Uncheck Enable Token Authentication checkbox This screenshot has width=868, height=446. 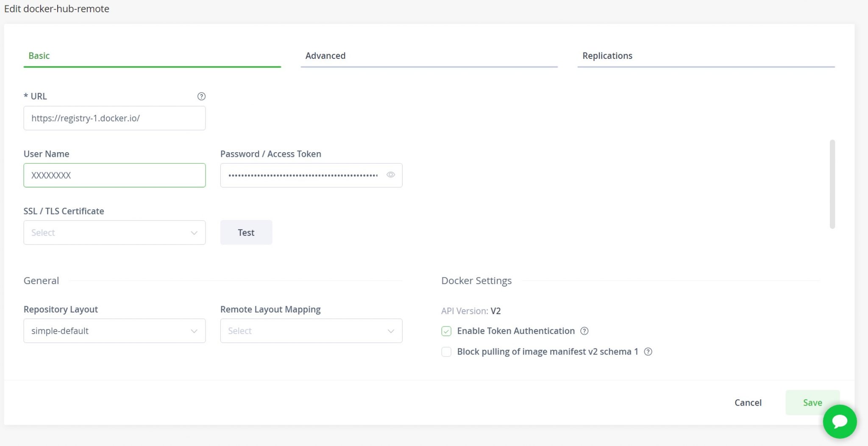pos(446,331)
